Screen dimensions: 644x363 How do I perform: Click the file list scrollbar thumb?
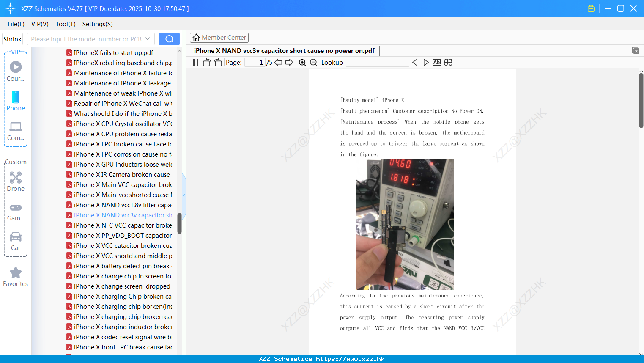[x=179, y=223]
